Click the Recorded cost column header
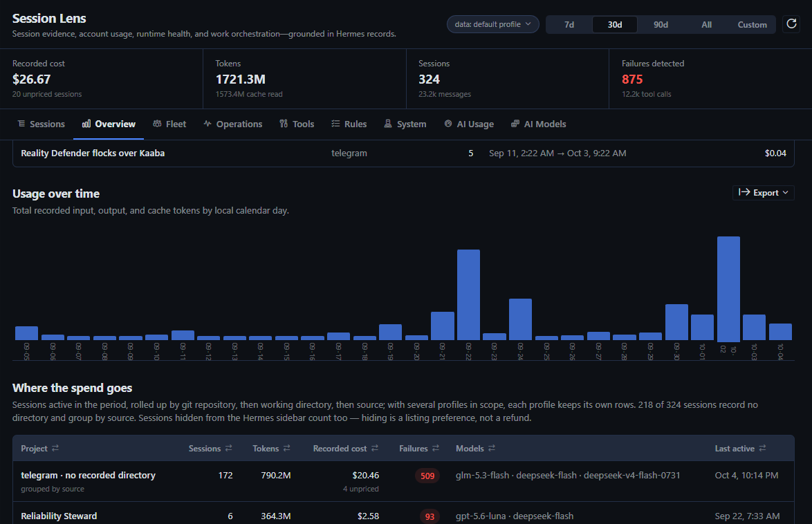This screenshot has height=524, width=812. coord(345,449)
